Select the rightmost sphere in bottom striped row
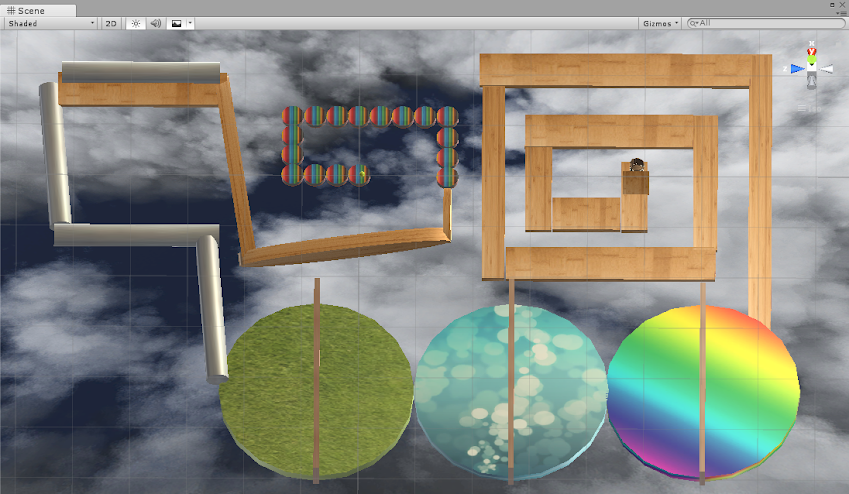 coord(358,175)
